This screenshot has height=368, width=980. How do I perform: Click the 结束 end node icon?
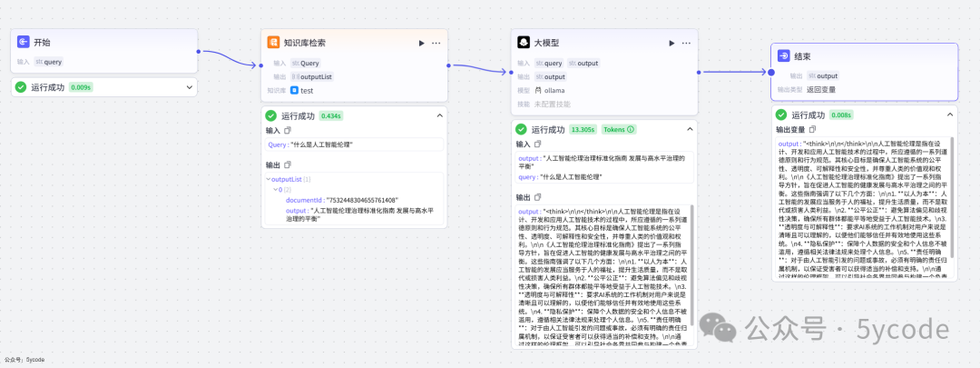tap(783, 56)
